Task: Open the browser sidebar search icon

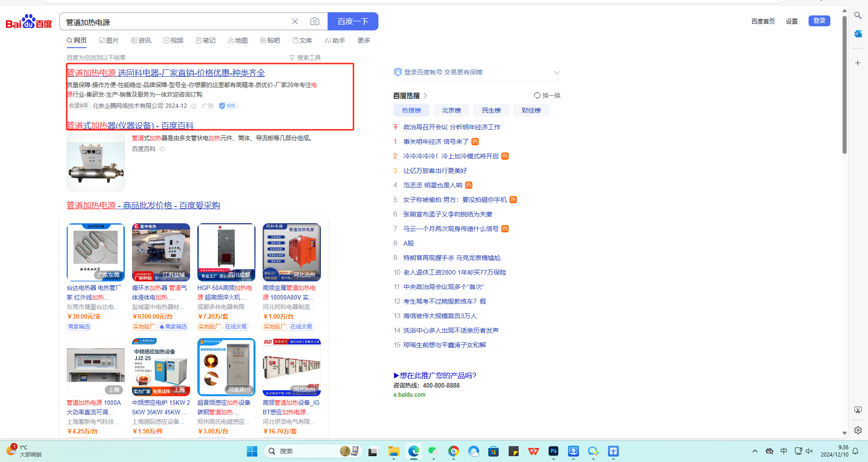Action: pyautogui.click(x=858, y=15)
